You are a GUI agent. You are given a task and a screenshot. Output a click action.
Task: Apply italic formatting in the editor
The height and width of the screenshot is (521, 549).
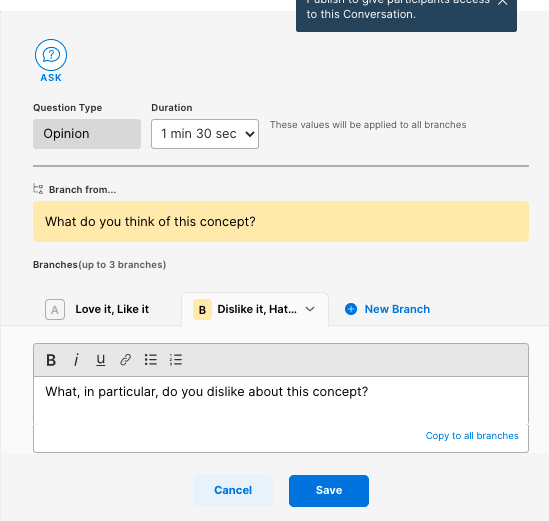click(76, 360)
